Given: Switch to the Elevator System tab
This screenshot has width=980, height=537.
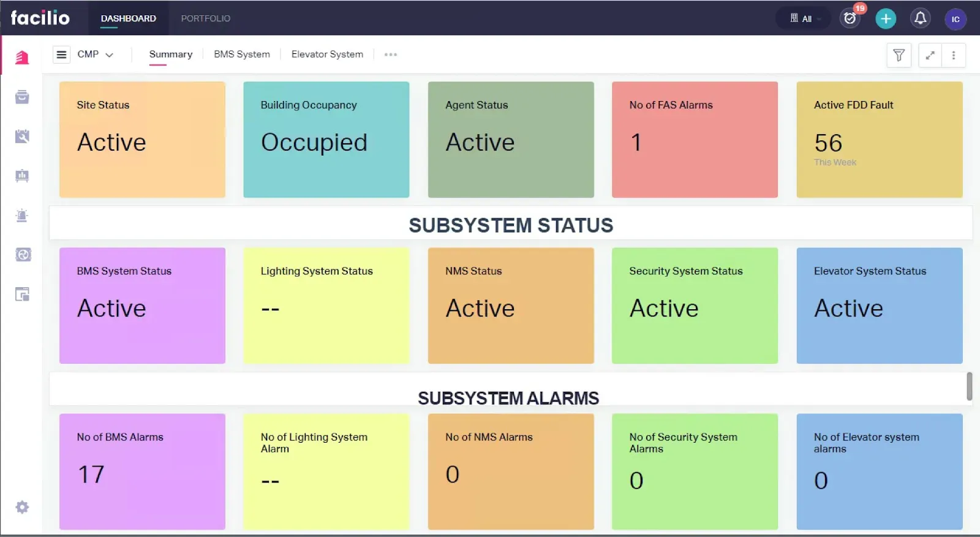Looking at the screenshot, I should (327, 54).
